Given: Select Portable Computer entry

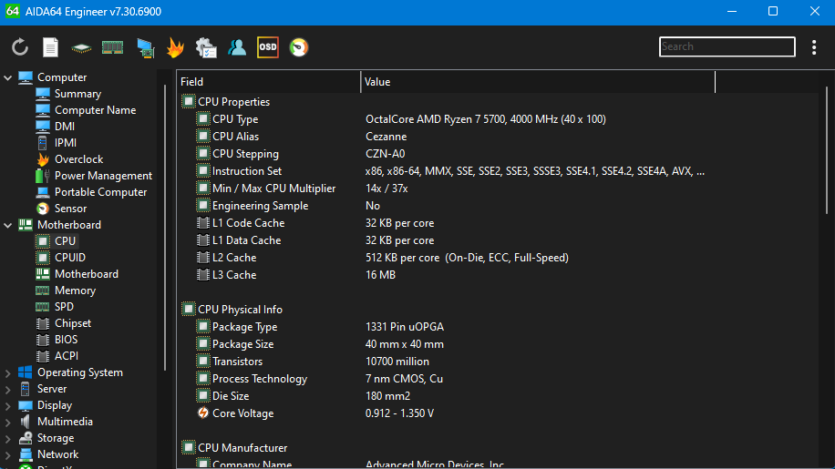Looking at the screenshot, I should [100, 192].
